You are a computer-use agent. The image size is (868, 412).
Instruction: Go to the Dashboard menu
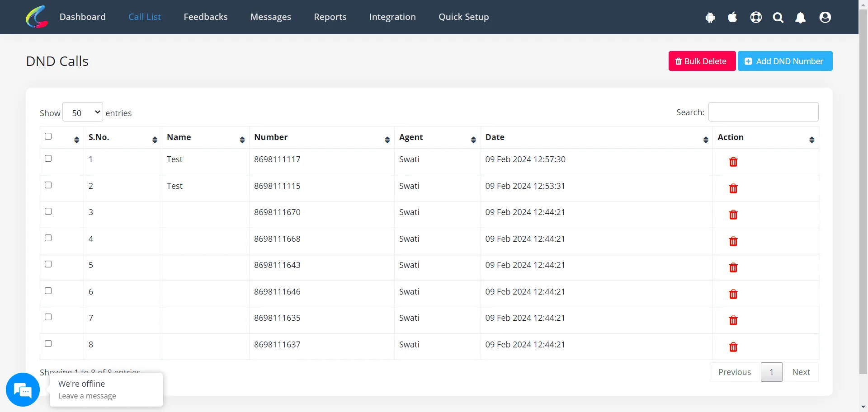(x=83, y=17)
